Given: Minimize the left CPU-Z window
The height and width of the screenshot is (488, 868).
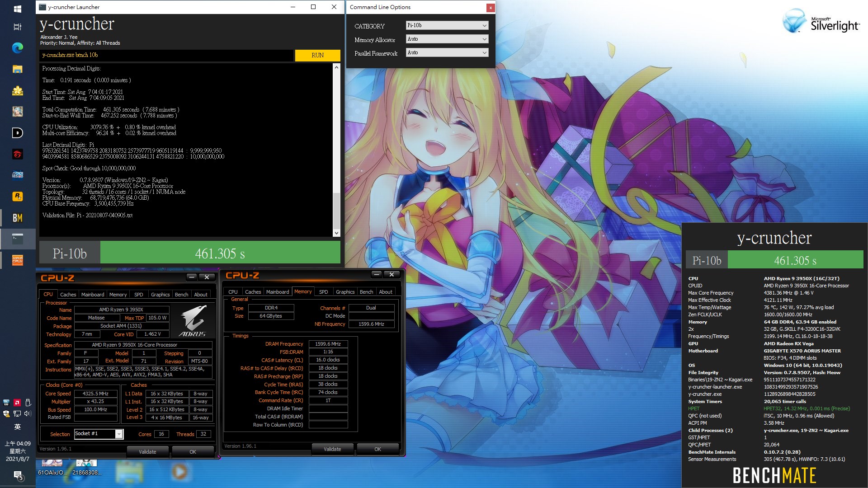Looking at the screenshot, I should pyautogui.click(x=192, y=277).
